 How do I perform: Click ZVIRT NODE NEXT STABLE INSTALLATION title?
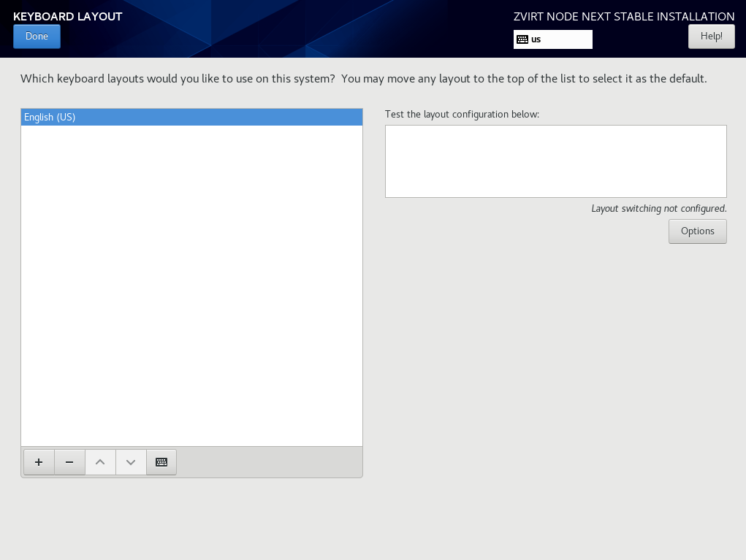click(x=624, y=17)
